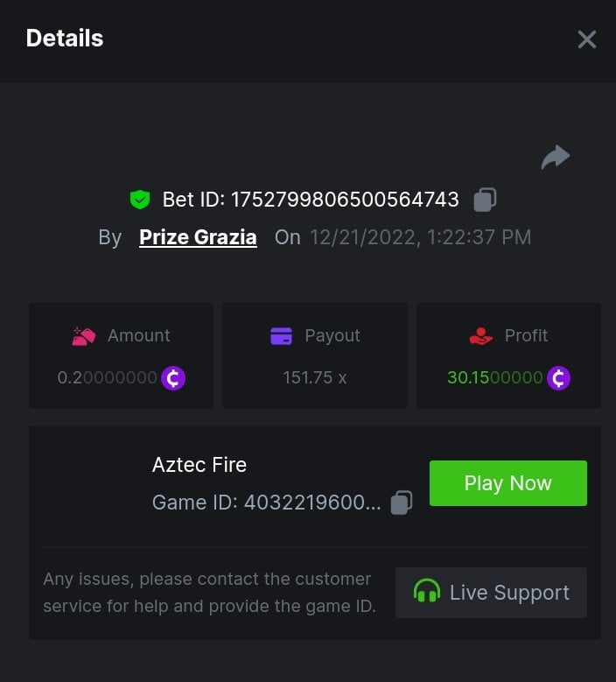Click the green headphones support icon

(426, 591)
